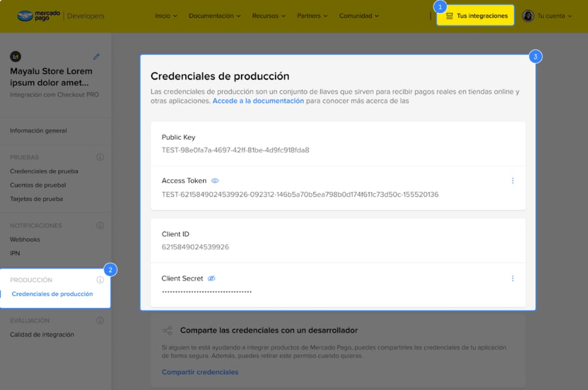Select Cuentas de prueba in sidebar

point(38,185)
